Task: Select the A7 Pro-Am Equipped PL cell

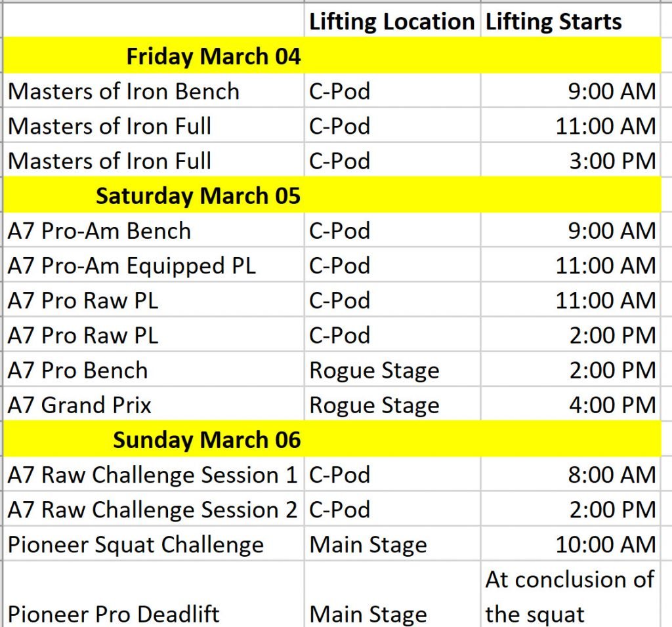Action: (x=154, y=265)
